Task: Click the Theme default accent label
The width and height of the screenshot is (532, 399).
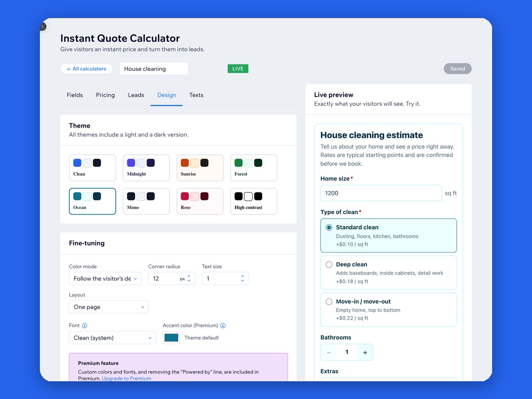Action: coord(202,338)
